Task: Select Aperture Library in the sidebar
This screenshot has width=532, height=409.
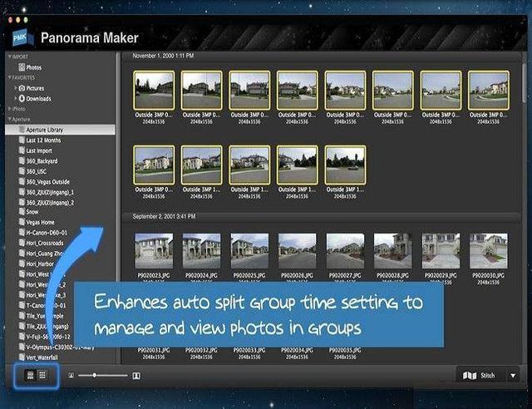Action: tap(60, 130)
